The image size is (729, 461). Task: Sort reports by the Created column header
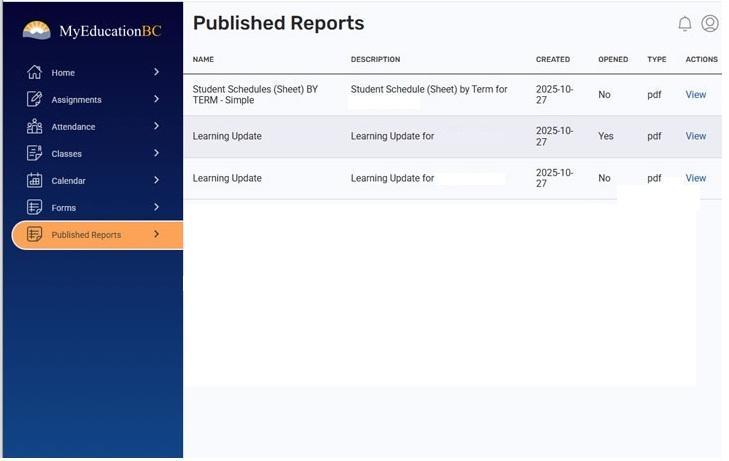pyautogui.click(x=553, y=60)
